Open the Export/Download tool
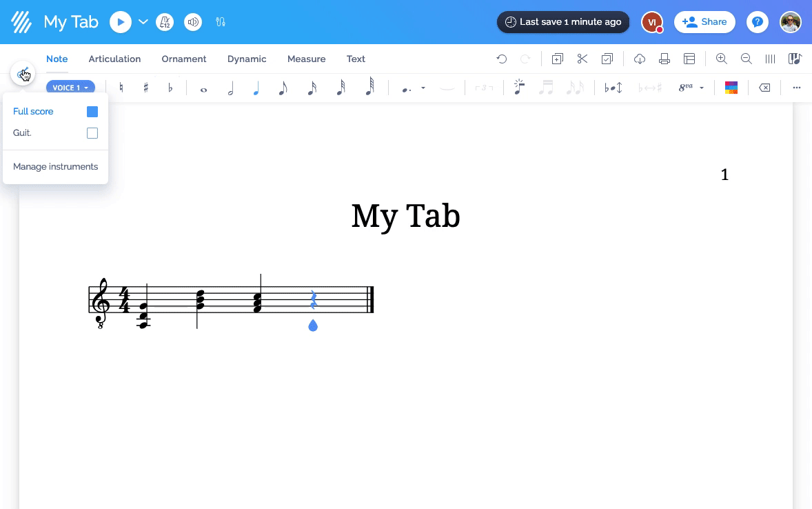 point(639,59)
